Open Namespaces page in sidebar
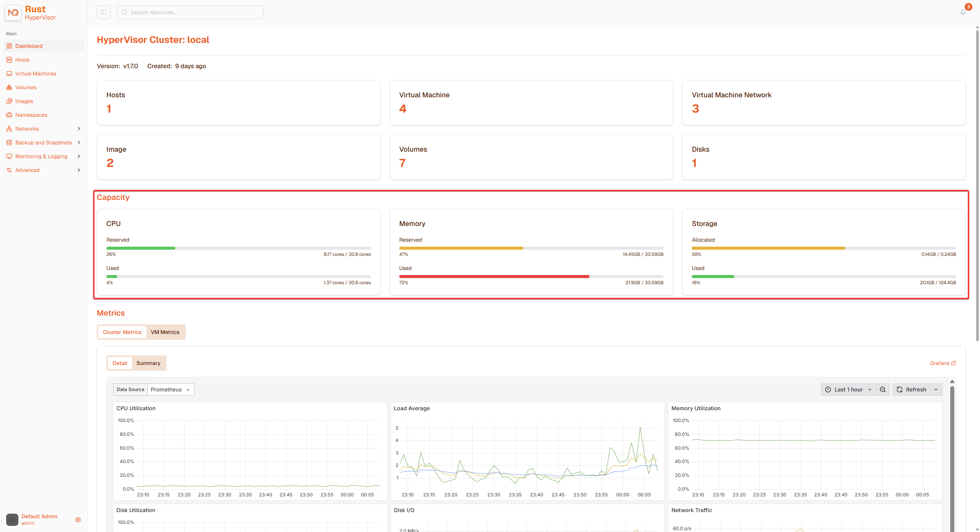The height and width of the screenshot is (532, 980). tap(44, 115)
